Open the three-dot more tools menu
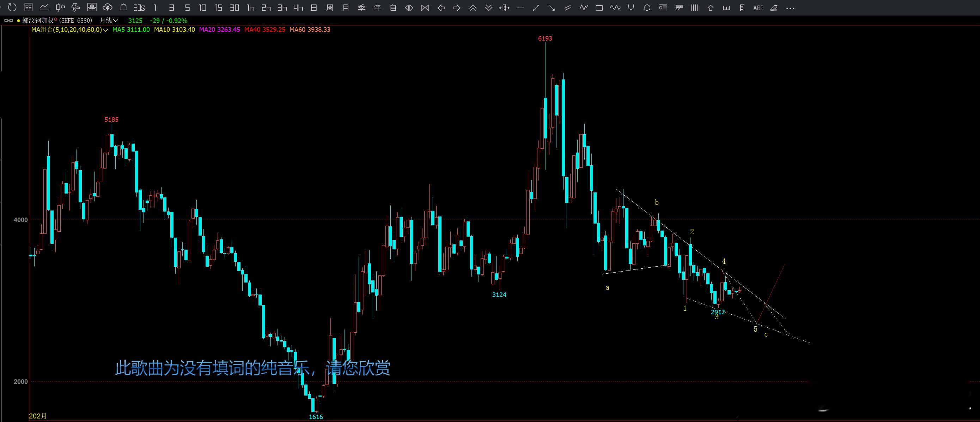The width and height of the screenshot is (980, 422). [x=790, y=8]
